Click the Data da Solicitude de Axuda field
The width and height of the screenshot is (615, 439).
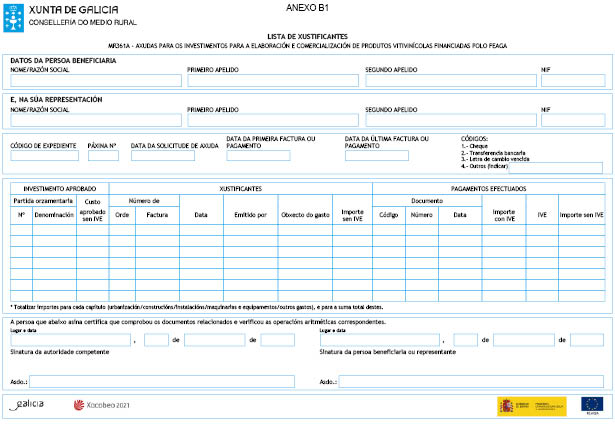(x=163, y=156)
